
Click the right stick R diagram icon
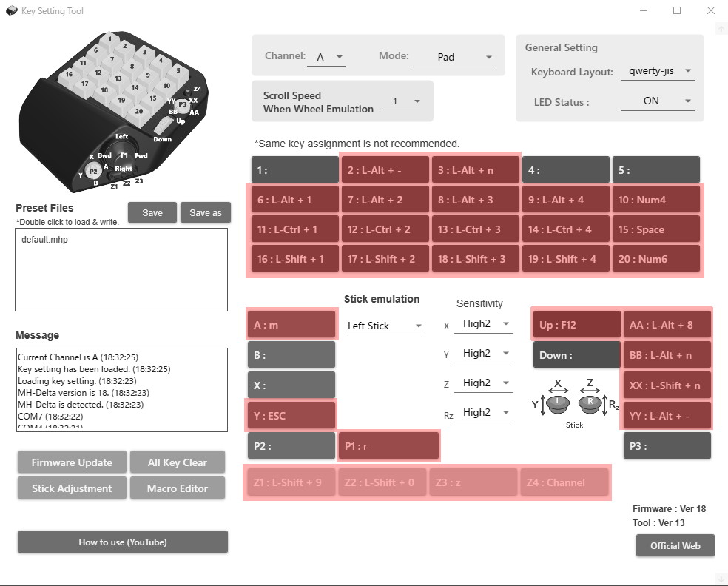590,403
